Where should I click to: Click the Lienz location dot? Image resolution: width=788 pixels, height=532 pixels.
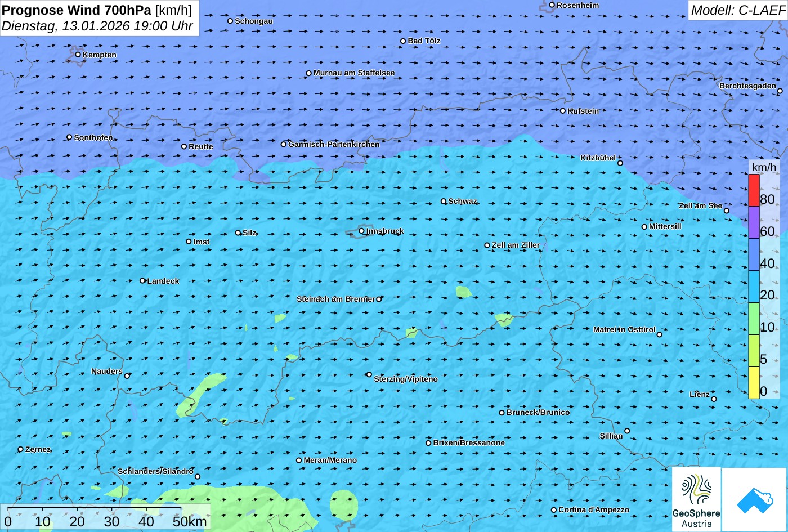point(714,399)
